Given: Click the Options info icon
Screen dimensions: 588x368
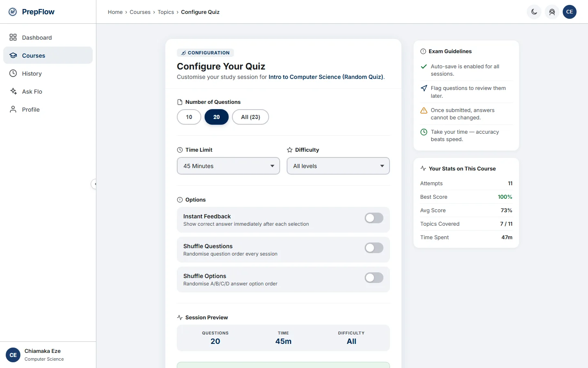Looking at the screenshot, I should coord(180,200).
